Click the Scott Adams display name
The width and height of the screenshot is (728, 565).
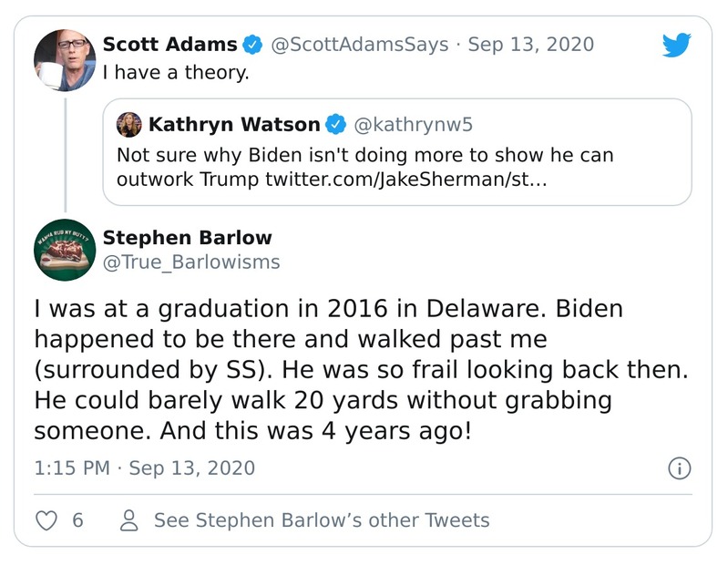tap(169, 45)
